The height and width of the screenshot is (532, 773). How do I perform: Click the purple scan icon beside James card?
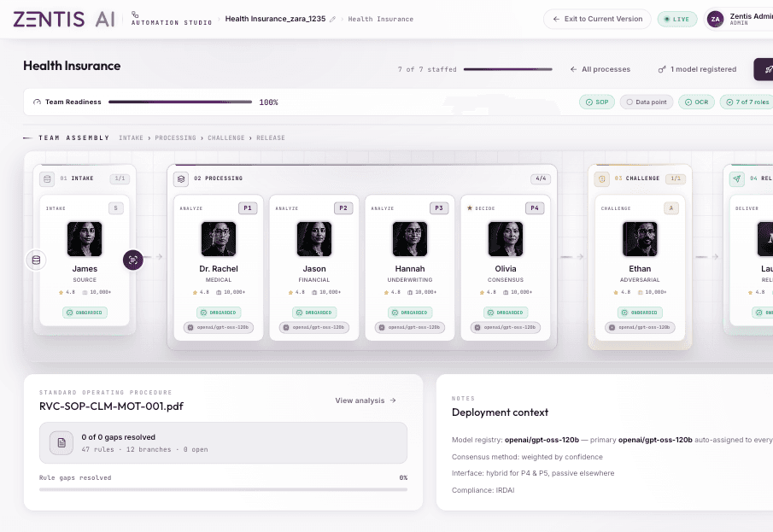coord(133,260)
